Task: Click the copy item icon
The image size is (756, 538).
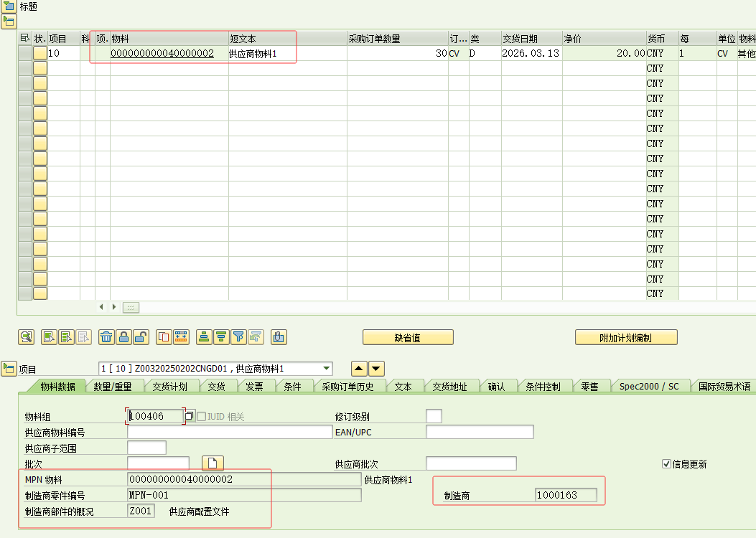Action: point(164,337)
